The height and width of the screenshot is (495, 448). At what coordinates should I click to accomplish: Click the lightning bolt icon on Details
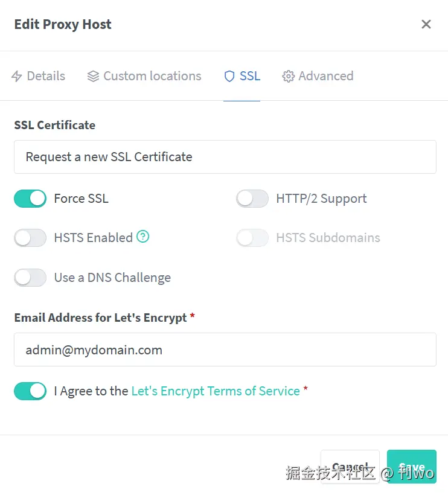pyautogui.click(x=17, y=76)
